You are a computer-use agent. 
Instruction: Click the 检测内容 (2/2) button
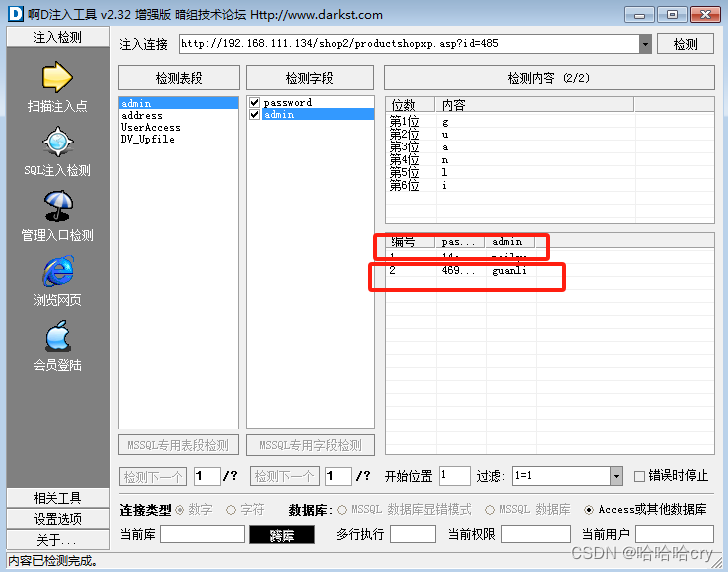[x=548, y=78]
